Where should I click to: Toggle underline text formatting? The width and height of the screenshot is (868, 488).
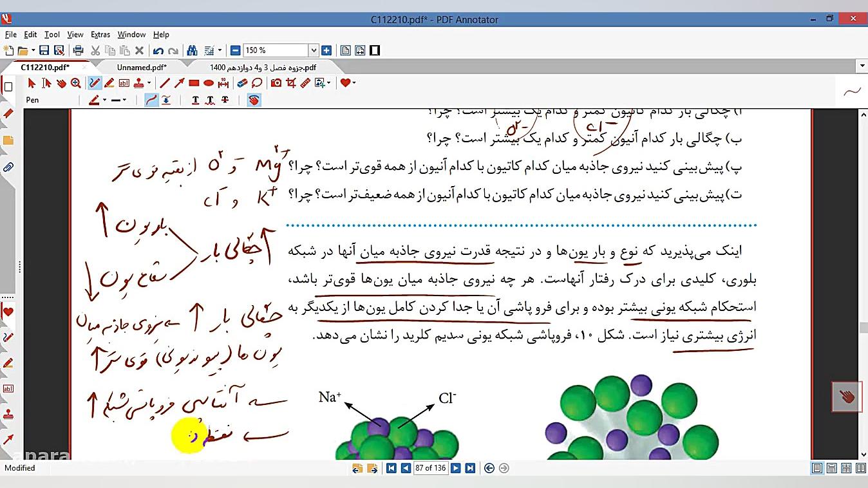(194, 100)
